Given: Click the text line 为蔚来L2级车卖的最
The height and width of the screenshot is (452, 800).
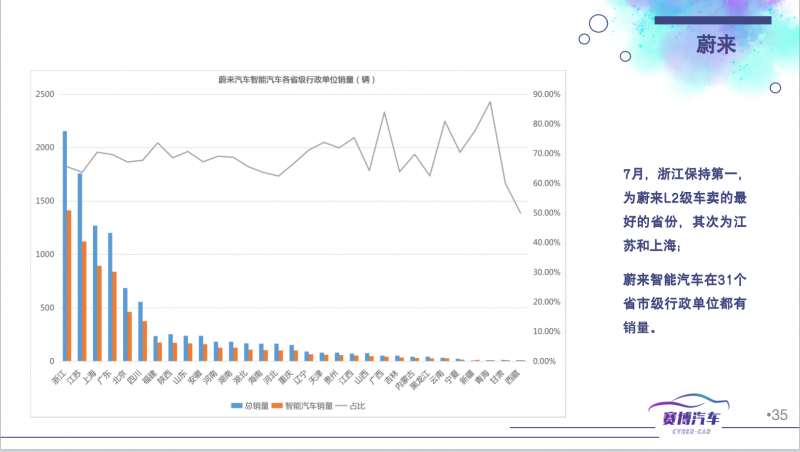Looking at the screenshot, I should point(685,198).
